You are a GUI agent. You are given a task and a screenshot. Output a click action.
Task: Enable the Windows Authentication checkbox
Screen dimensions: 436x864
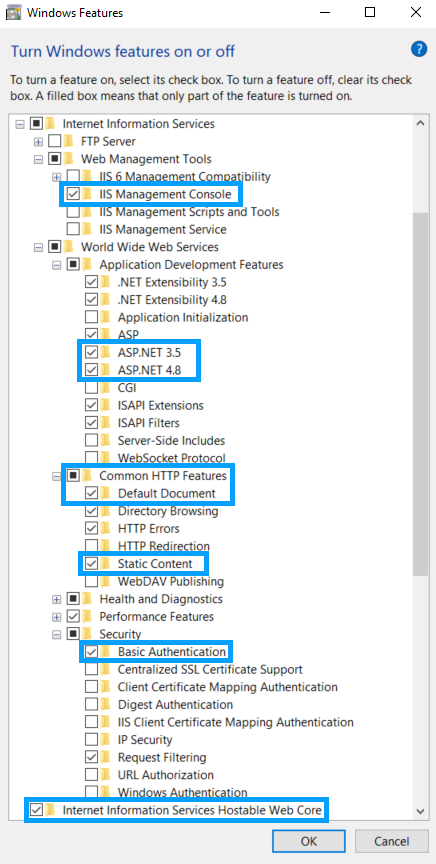pyautogui.click(x=91, y=792)
